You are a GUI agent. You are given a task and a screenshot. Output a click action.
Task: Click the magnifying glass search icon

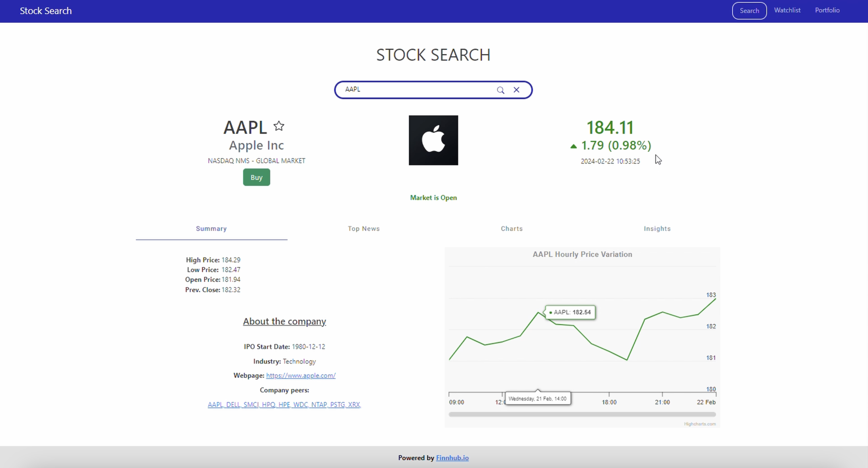point(500,90)
